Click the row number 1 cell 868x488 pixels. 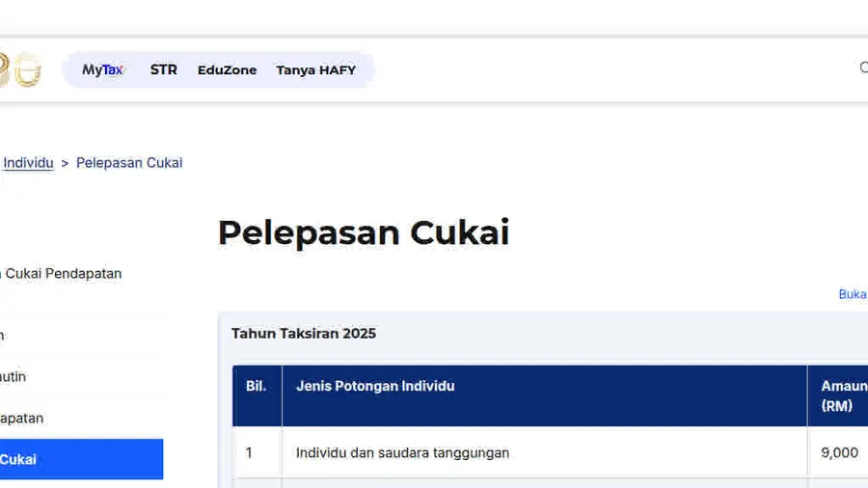click(x=257, y=452)
